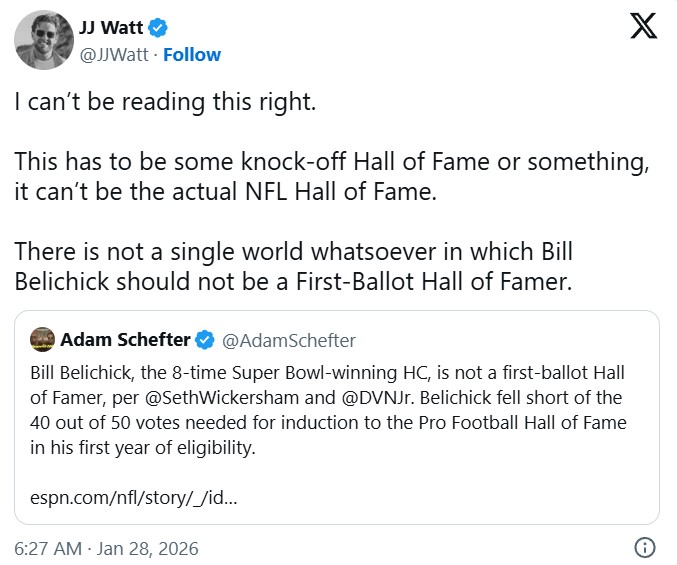677x565 pixels.
Task: Open the Adam Schefter name in quote
Action: tap(125, 340)
